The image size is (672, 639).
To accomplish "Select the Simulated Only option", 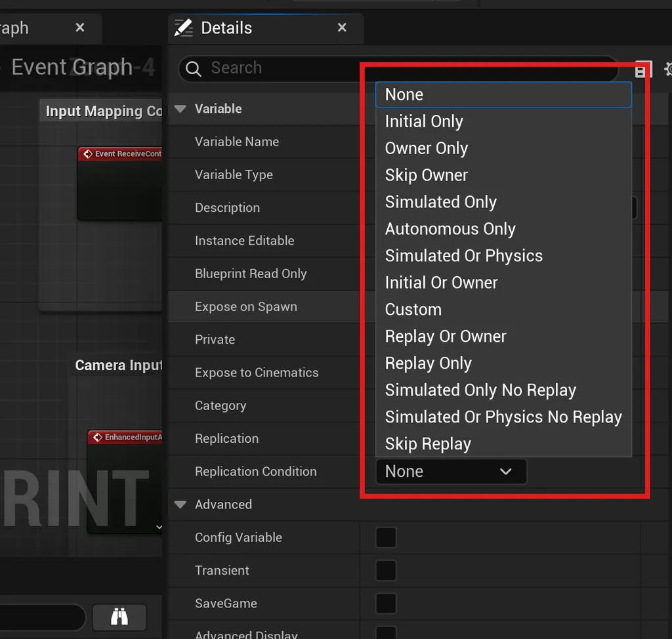I will click(x=503, y=202).
